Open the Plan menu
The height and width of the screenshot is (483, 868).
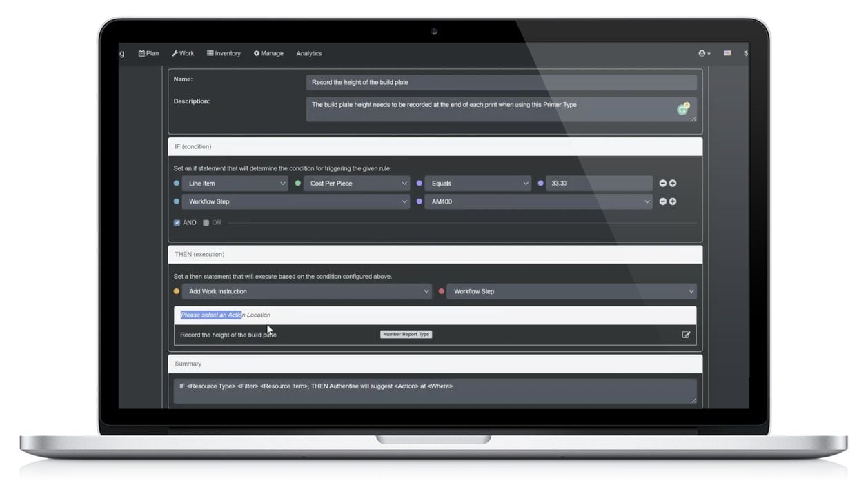pyautogui.click(x=148, y=53)
